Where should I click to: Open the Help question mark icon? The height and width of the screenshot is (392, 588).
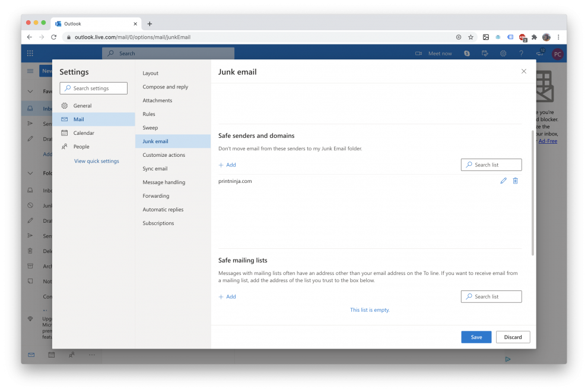(x=521, y=53)
